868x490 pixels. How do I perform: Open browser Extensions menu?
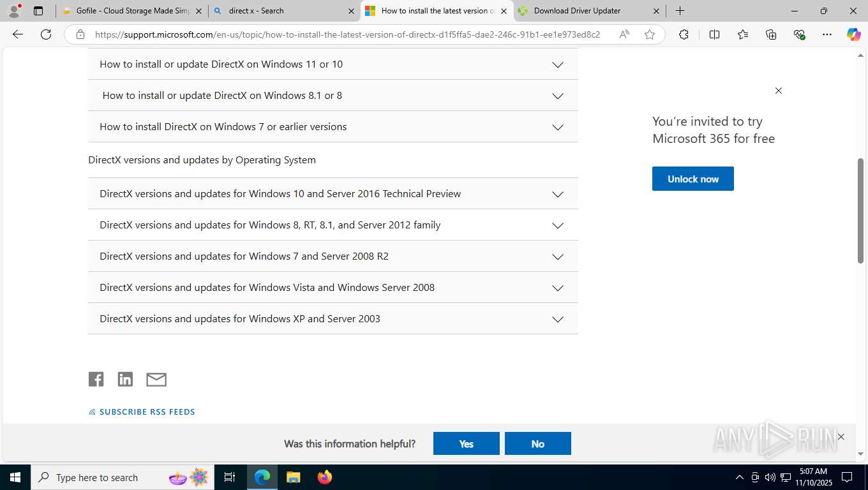pyautogui.click(x=684, y=34)
